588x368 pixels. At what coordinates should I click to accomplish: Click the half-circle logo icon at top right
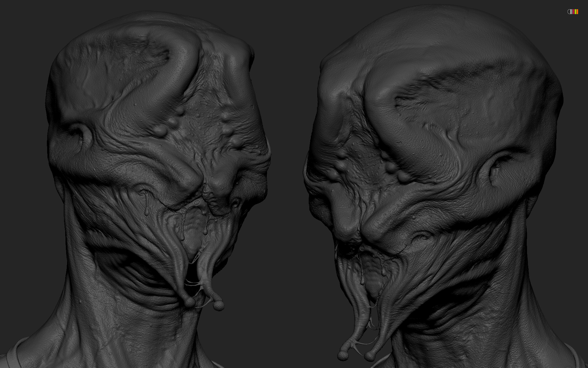(569, 12)
